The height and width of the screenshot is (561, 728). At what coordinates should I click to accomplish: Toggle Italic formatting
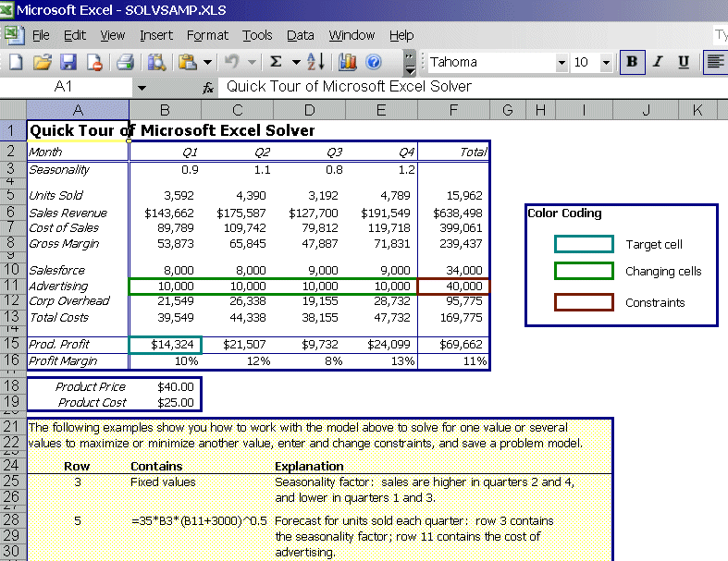click(x=659, y=62)
